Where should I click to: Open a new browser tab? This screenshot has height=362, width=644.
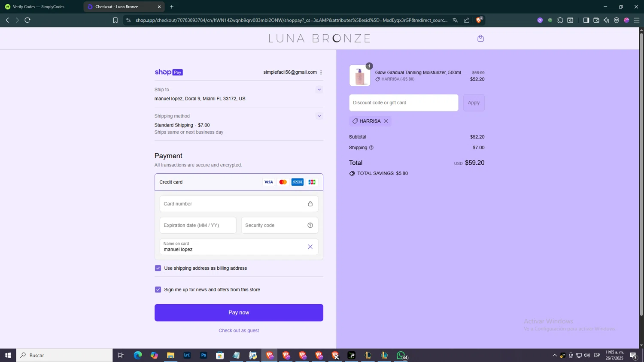click(x=172, y=7)
